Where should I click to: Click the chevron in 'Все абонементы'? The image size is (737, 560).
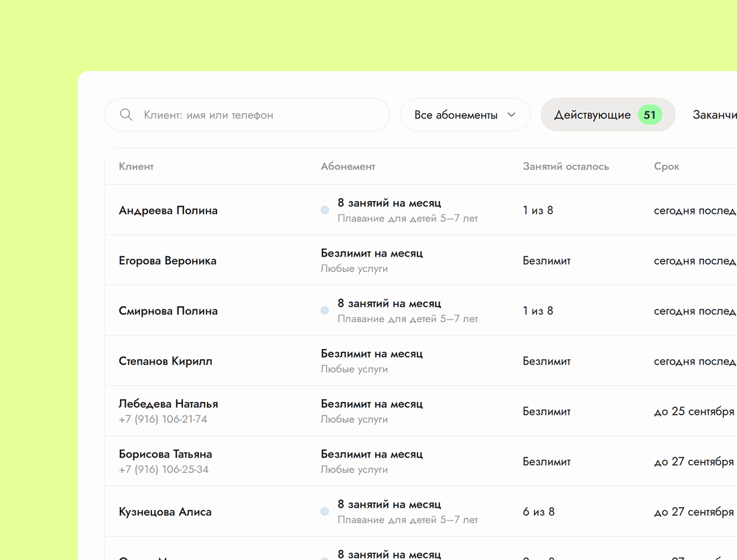coord(512,115)
